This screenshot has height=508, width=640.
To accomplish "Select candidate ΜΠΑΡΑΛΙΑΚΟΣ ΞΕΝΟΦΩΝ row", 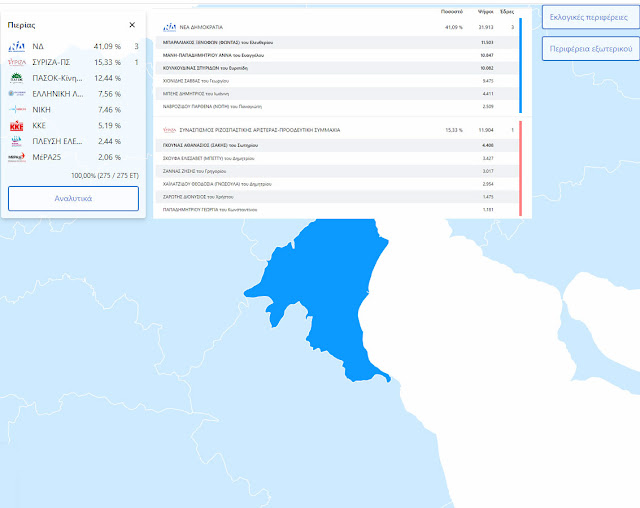I will pos(337,42).
